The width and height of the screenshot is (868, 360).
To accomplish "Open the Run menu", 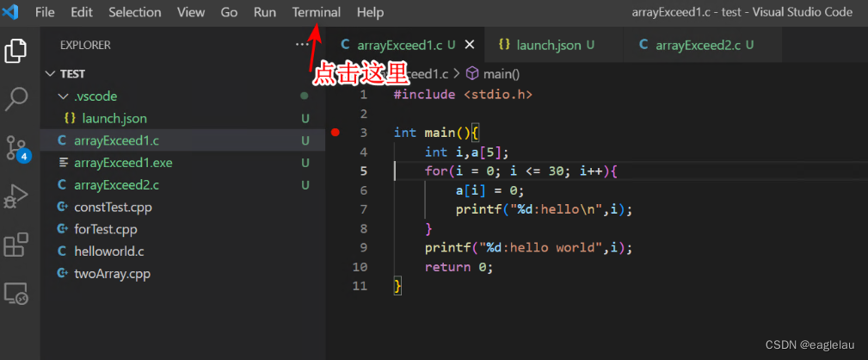I will pos(265,12).
